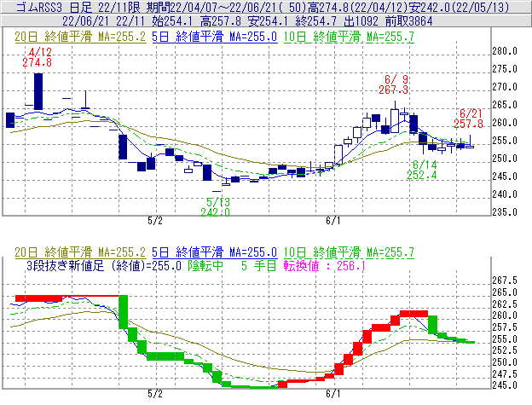Click the 5日 終値平滑 MA=255.0 legend in the lower chart
The image size is (532, 405).
click(x=215, y=252)
